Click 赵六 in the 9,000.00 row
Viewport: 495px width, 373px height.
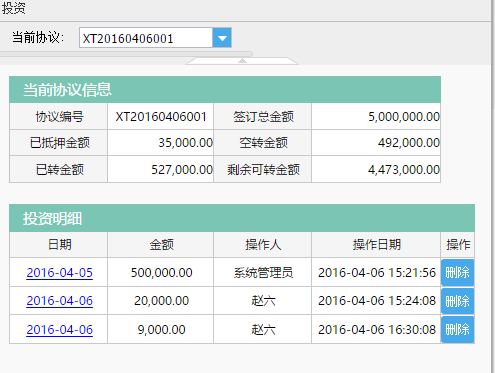pos(263,330)
